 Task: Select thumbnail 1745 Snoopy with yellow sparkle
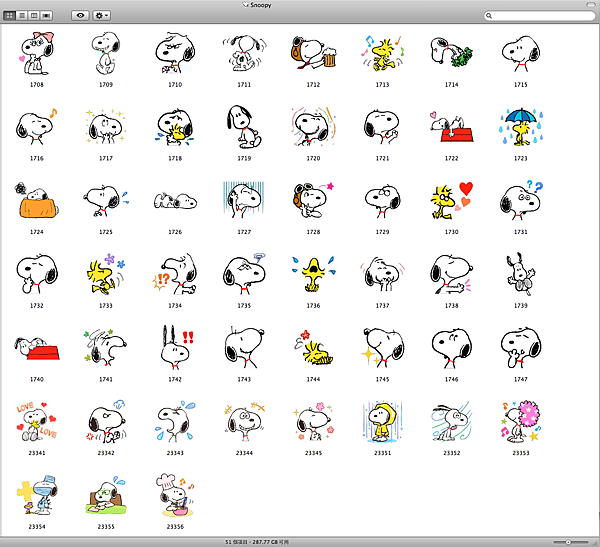382,347
